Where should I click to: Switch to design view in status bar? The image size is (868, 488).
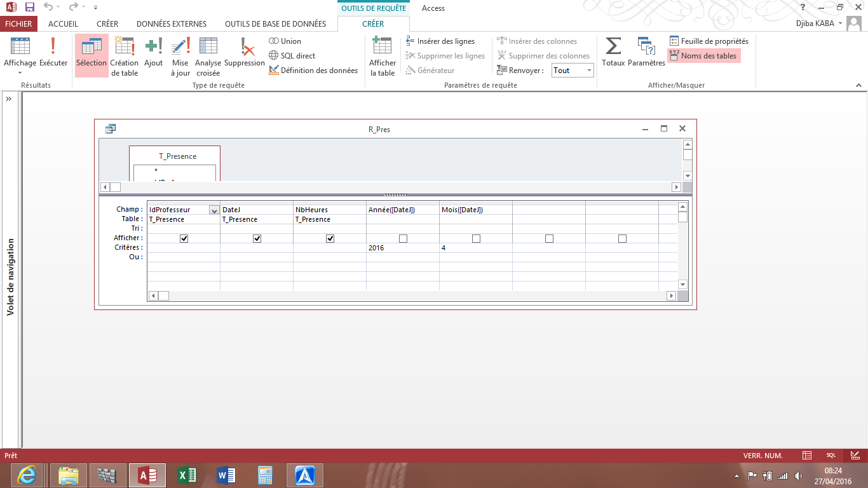pos(855,456)
